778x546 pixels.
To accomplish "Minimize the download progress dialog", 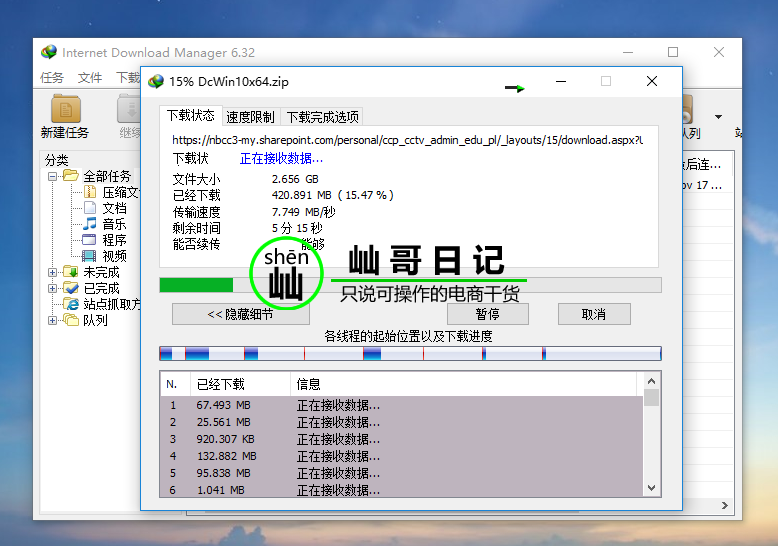I will click(561, 81).
